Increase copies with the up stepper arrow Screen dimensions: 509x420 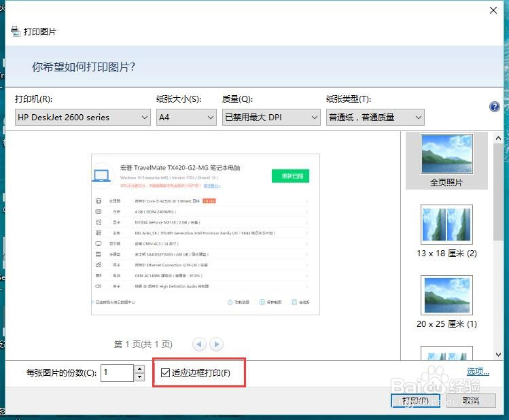pyautogui.click(x=139, y=369)
